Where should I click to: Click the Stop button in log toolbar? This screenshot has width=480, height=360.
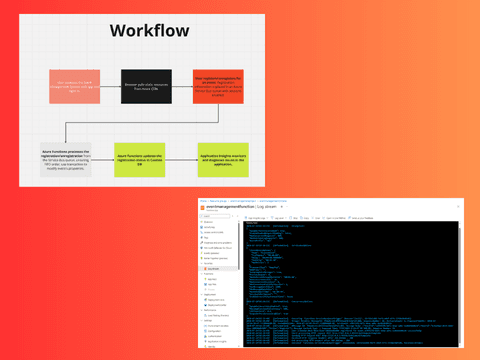pos(293,218)
